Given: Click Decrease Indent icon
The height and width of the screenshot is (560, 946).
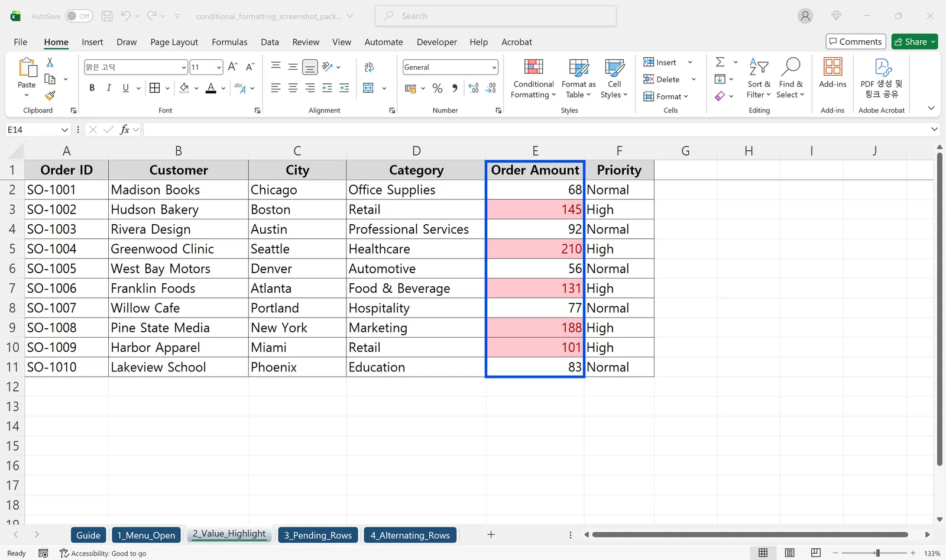Looking at the screenshot, I should click(327, 88).
